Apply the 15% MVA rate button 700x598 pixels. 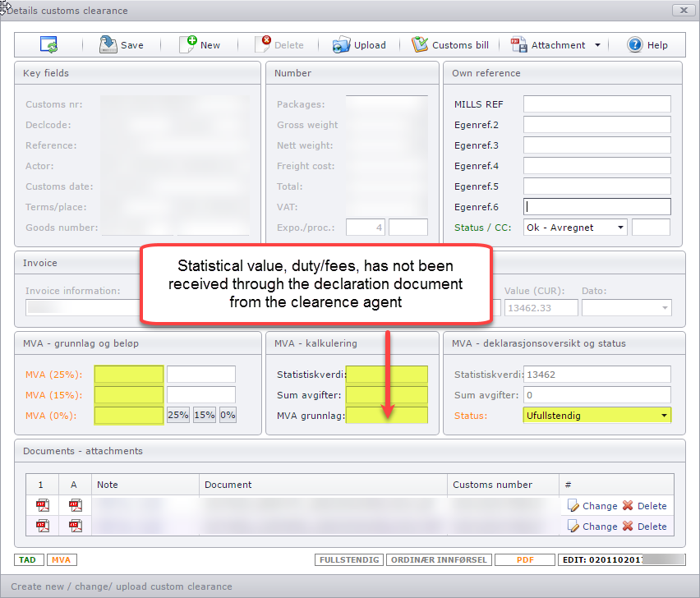pos(204,416)
